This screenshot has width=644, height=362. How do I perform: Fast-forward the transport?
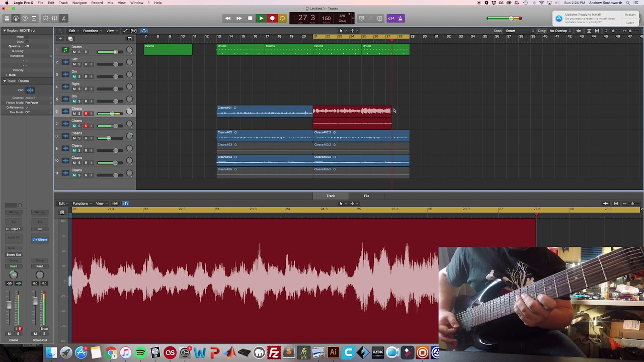pos(238,19)
